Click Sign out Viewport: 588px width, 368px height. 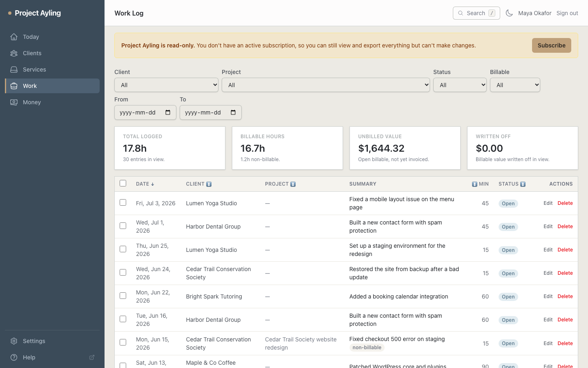tap(567, 13)
